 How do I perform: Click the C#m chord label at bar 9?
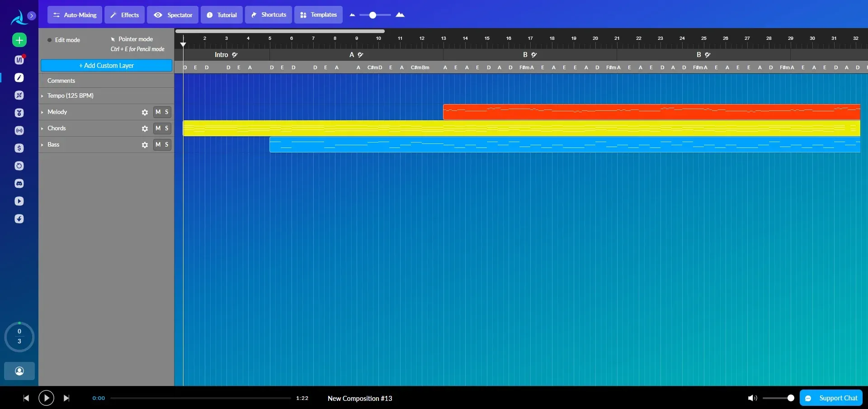point(372,67)
